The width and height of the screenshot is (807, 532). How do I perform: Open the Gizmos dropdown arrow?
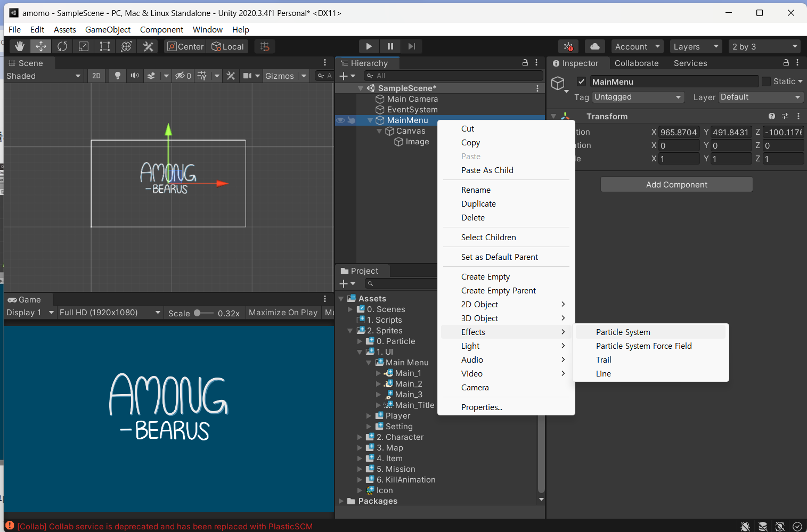click(304, 76)
